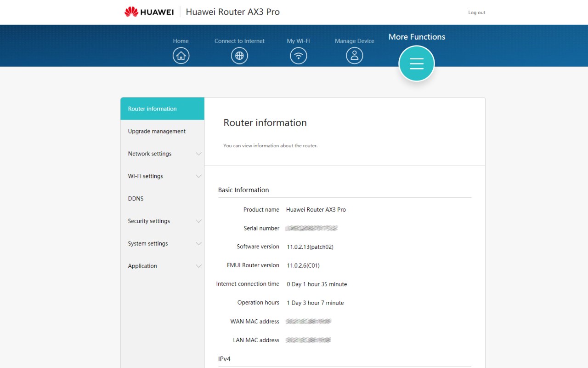The image size is (588, 368).
Task: Select product name value Huawei Router AX3 Pro
Action: pyautogui.click(x=316, y=210)
